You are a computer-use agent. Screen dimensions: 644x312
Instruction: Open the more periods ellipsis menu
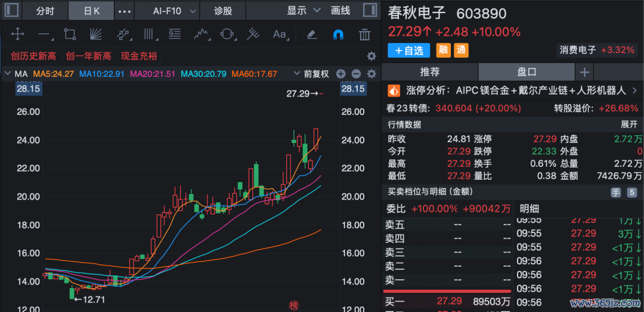pyautogui.click(x=124, y=11)
